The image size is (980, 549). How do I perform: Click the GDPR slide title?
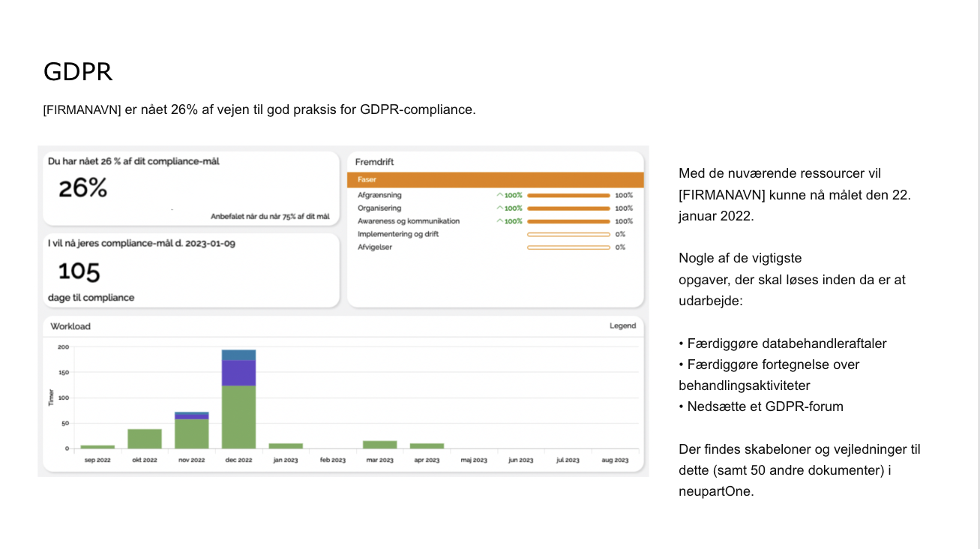click(x=78, y=72)
